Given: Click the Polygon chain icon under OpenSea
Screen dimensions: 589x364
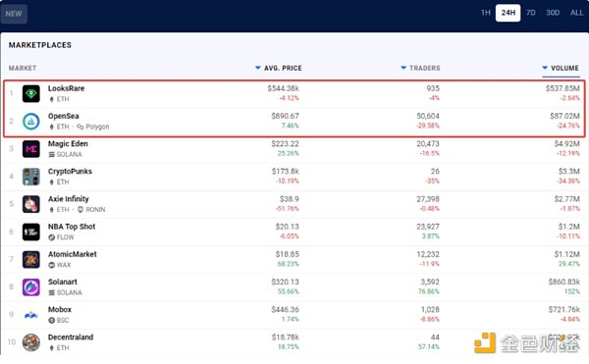Looking at the screenshot, I should coord(80,127).
